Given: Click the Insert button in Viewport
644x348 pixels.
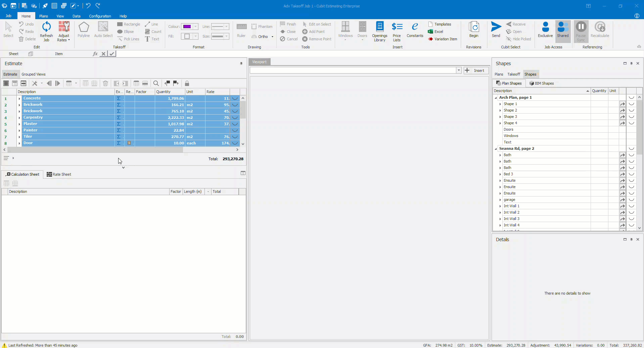Looking at the screenshot, I should pos(476,70).
